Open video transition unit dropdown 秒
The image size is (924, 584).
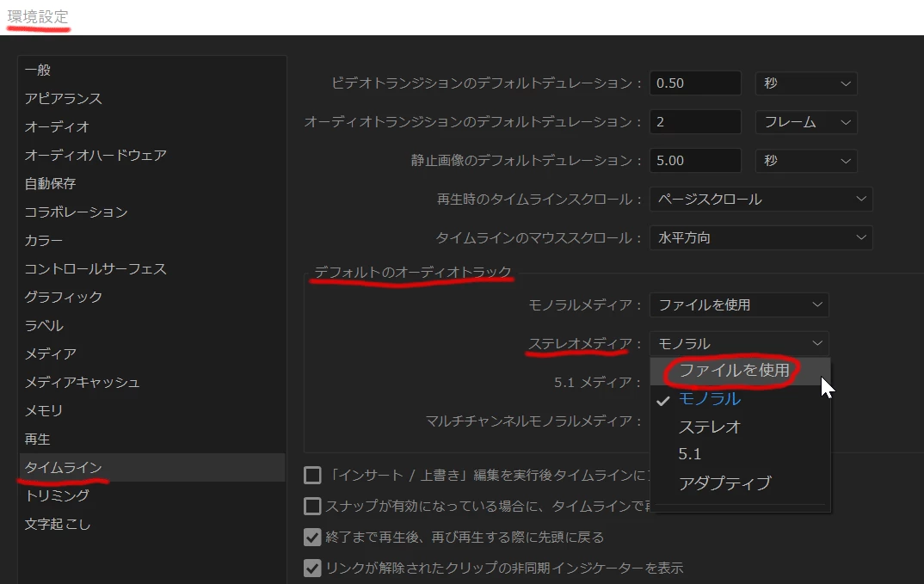[x=805, y=83]
